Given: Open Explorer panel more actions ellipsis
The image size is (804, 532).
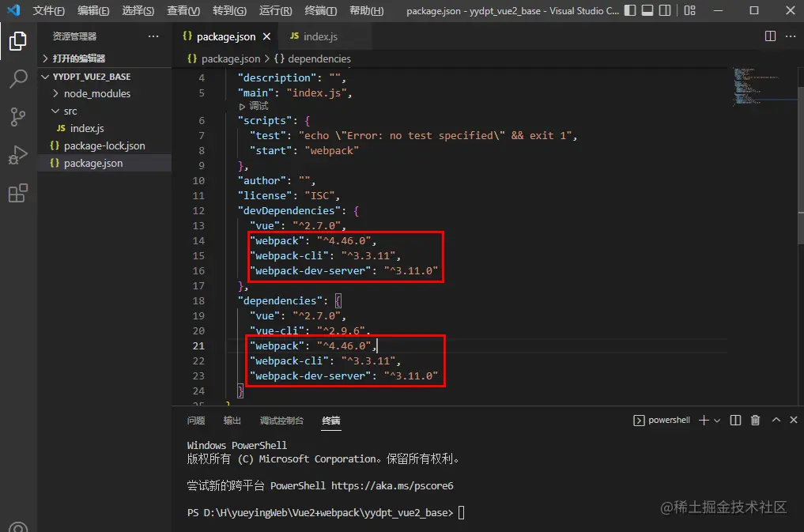Looking at the screenshot, I should [153, 36].
